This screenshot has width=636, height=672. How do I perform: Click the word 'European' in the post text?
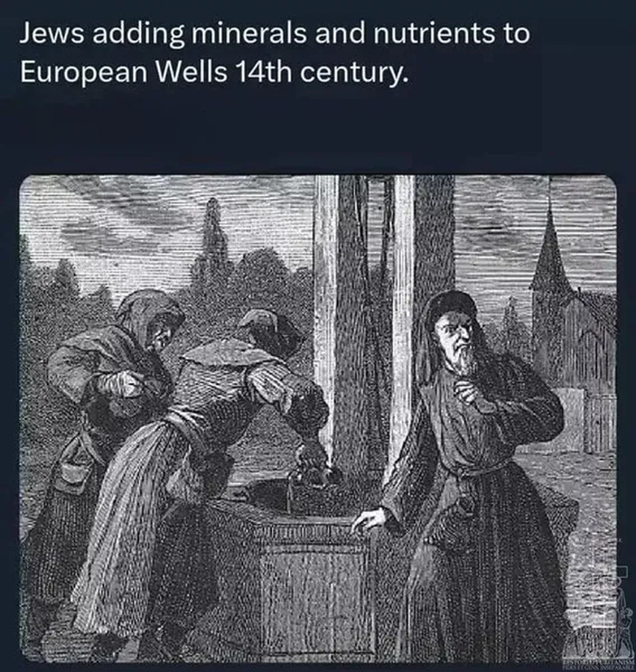coord(83,72)
